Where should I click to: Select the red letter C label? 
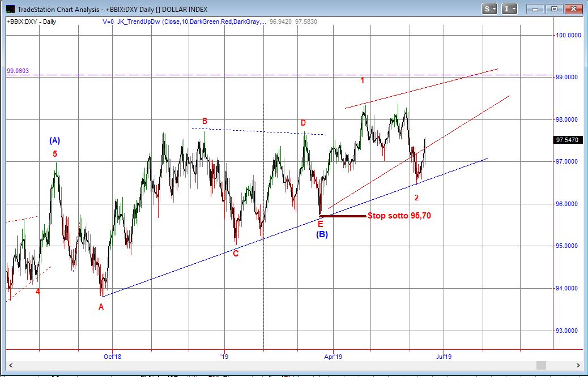click(x=236, y=254)
